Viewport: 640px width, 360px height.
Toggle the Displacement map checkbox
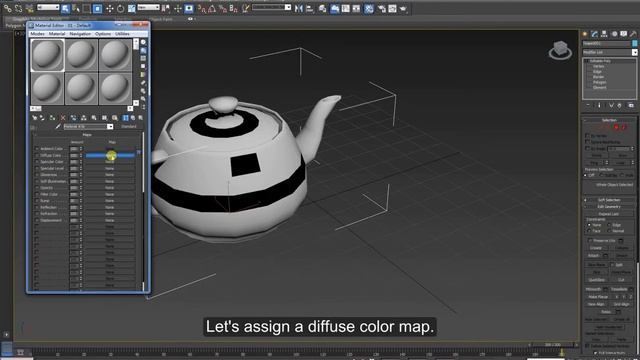pyautogui.click(x=37, y=220)
